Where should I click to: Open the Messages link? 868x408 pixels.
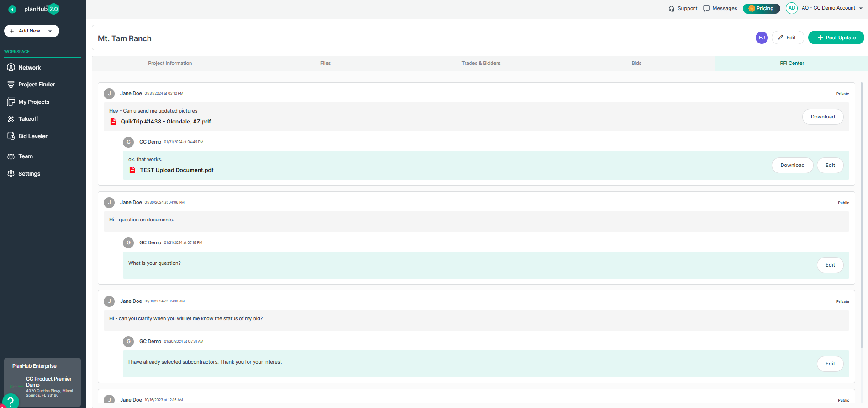[x=725, y=9]
